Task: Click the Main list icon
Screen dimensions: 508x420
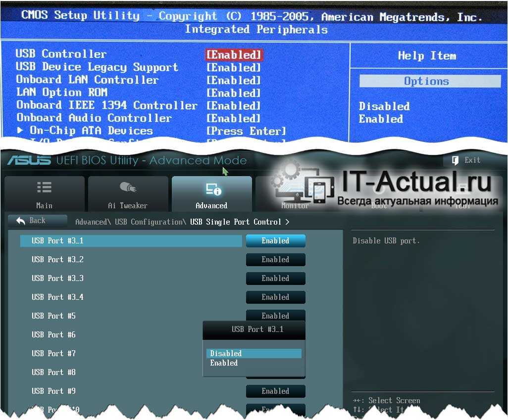Action: point(45,187)
